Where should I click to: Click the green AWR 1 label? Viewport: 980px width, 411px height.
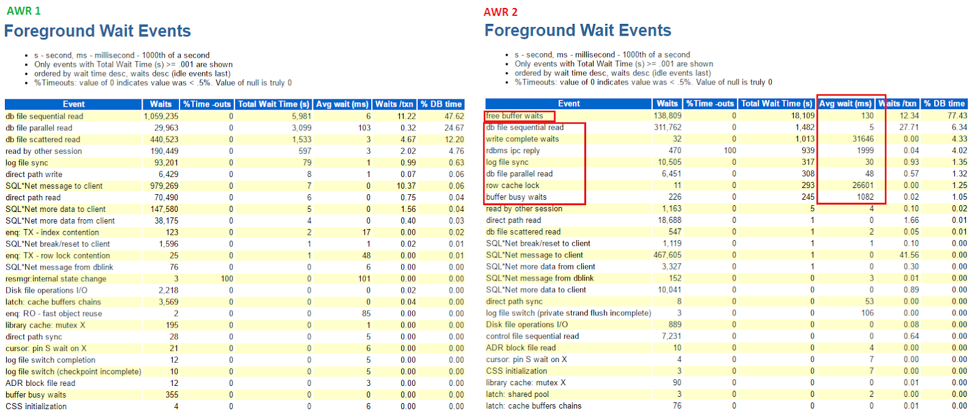[23, 11]
